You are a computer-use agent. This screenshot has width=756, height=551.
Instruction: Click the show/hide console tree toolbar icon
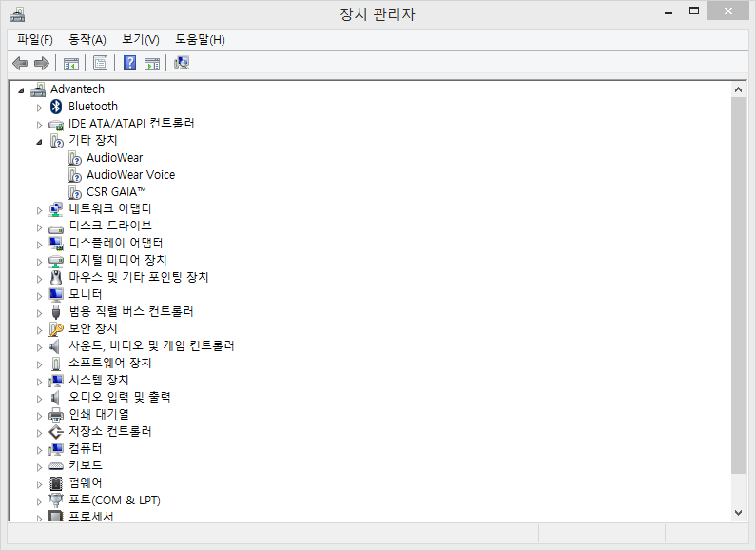click(x=71, y=63)
